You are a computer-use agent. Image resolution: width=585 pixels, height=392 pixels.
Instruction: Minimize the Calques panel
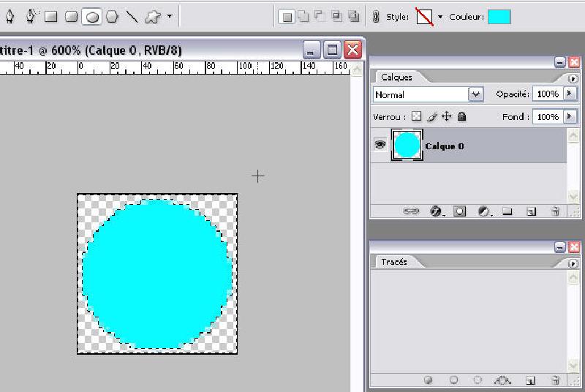559,62
